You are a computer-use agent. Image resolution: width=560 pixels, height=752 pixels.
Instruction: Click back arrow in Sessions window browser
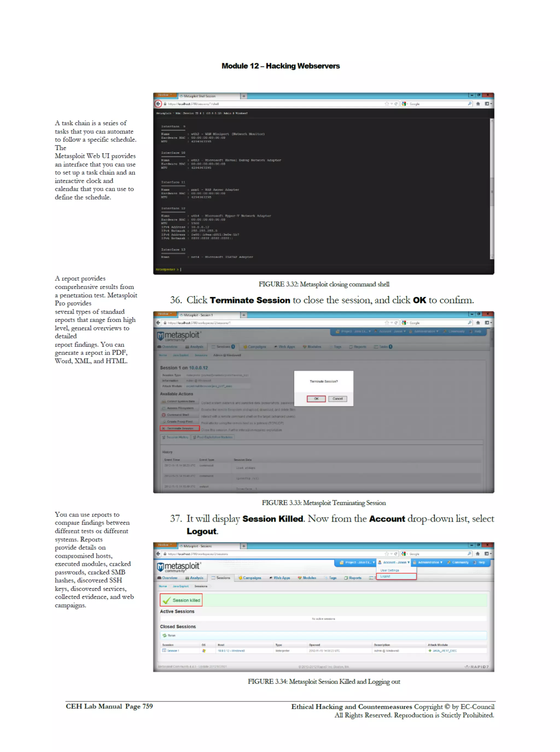[x=158, y=554]
